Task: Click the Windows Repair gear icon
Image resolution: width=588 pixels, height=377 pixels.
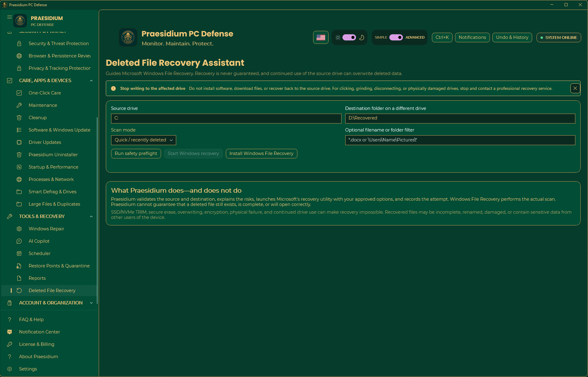Action: click(19, 229)
